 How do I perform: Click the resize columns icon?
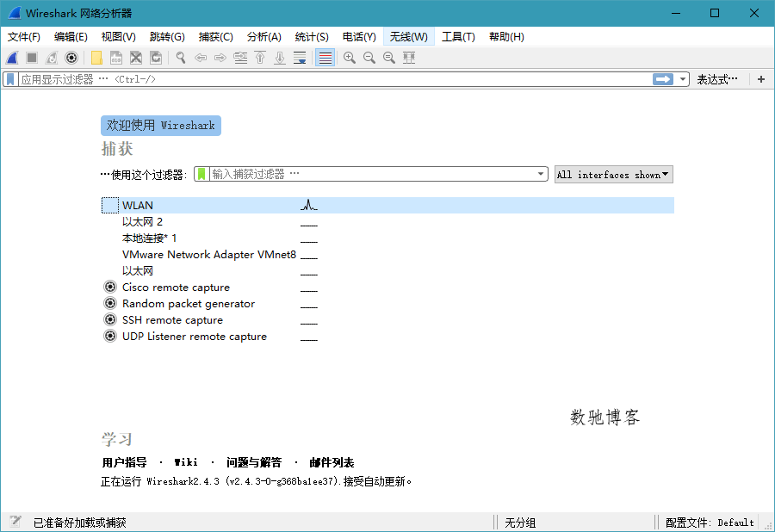(409, 58)
